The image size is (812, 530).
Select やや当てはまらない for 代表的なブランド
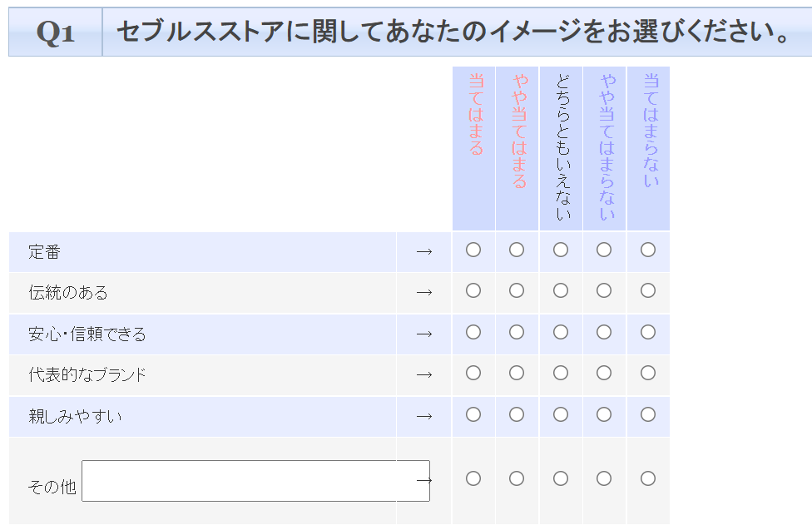click(604, 373)
